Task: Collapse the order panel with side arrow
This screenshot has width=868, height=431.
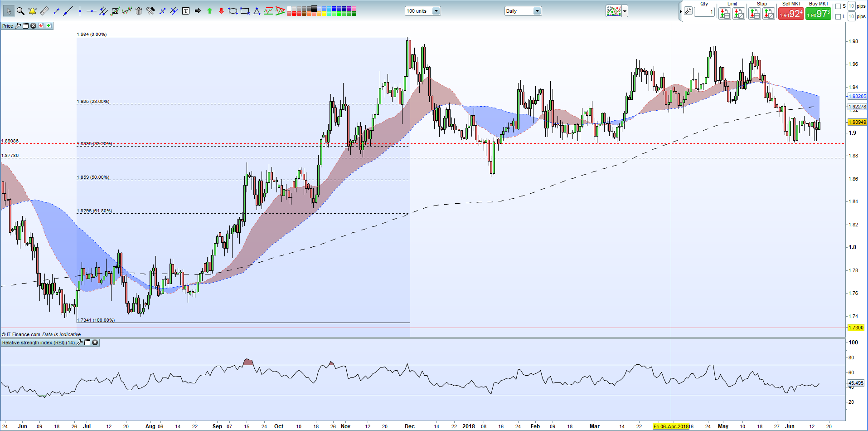Action: (681, 11)
